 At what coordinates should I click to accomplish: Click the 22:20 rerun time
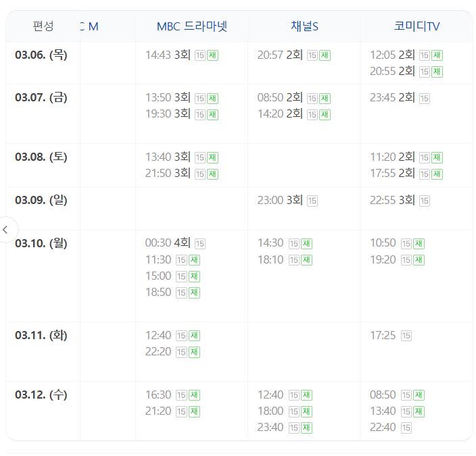click(158, 352)
